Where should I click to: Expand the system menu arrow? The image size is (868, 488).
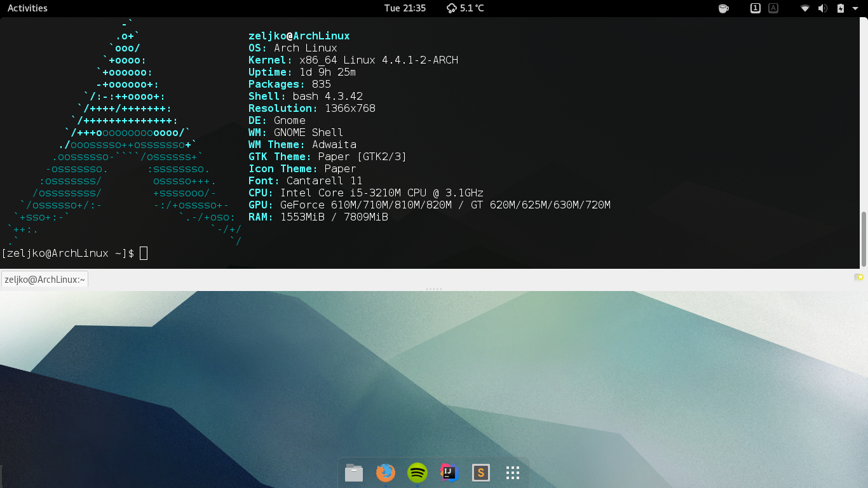855,8
